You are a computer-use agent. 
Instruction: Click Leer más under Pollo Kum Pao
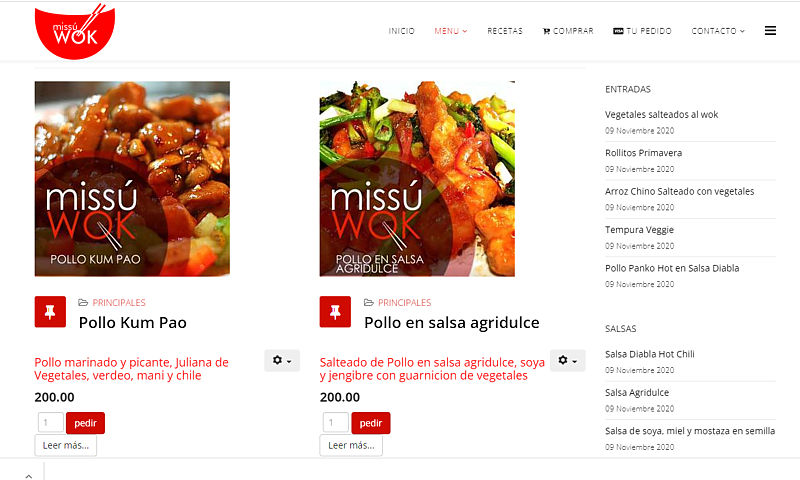66,445
